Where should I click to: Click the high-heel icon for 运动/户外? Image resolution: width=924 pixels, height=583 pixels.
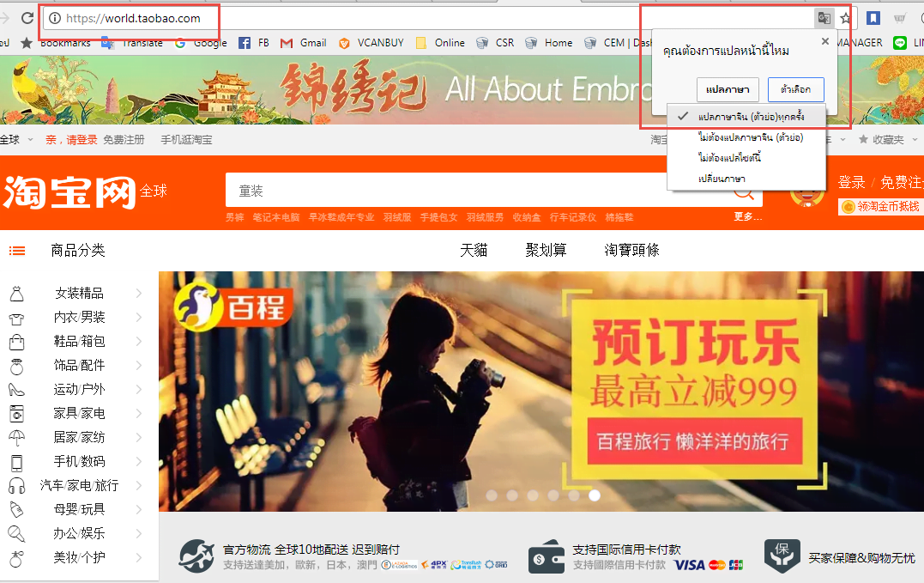pos(16,390)
